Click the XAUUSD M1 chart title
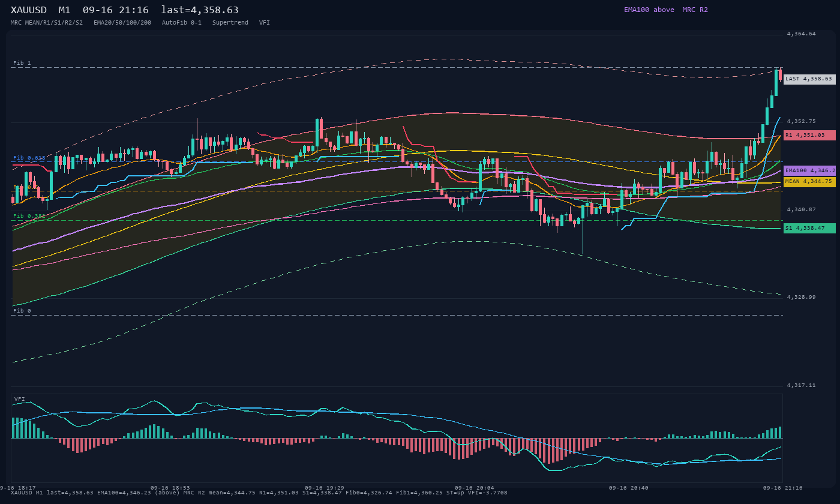Screen dimensions: 840x504 pos(125,10)
